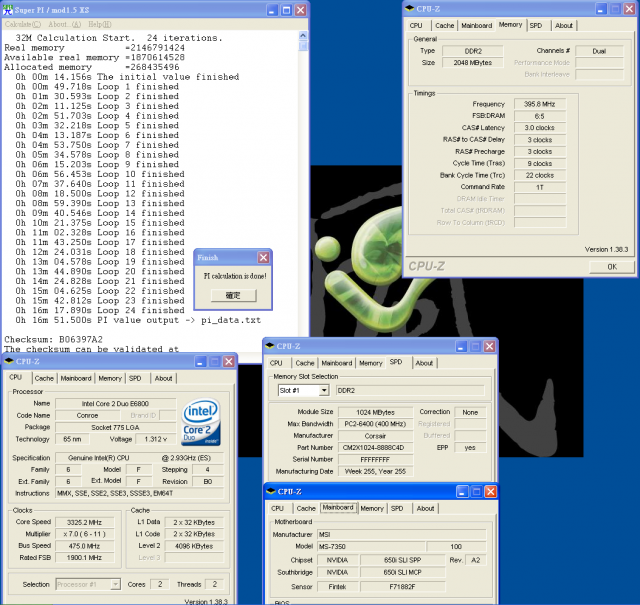The image size is (640, 605).
Task: Switch to Cache tab in Memory window
Action: tap(444, 25)
